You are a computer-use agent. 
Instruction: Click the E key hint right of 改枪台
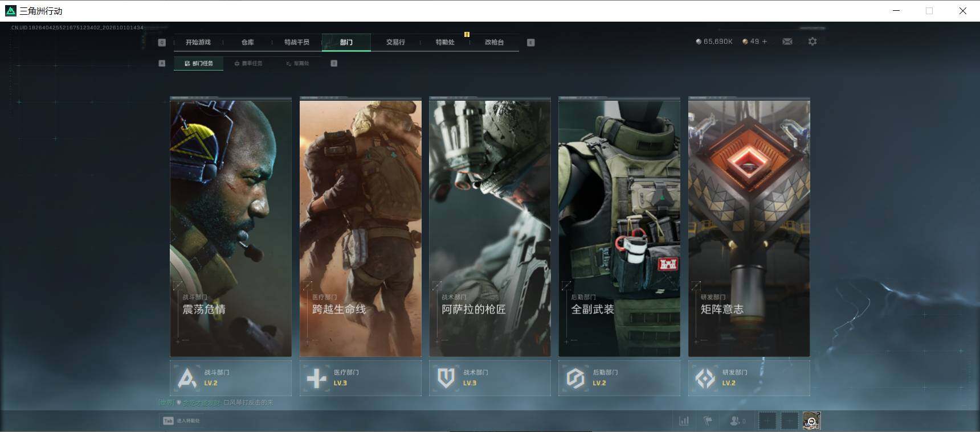click(x=530, y=42)
